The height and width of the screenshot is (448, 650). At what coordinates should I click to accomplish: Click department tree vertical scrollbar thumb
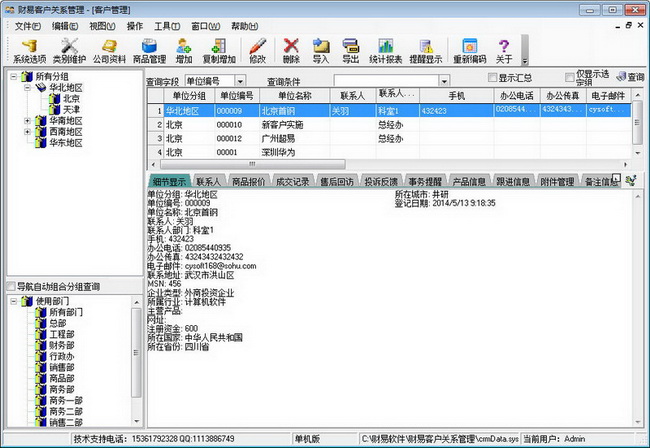[x=136, y=353]
